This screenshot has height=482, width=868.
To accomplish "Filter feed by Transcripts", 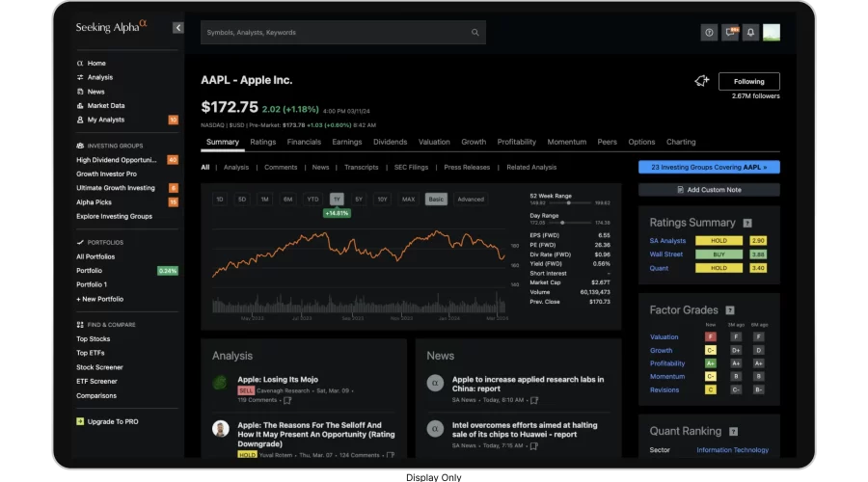I will [362, 167].
